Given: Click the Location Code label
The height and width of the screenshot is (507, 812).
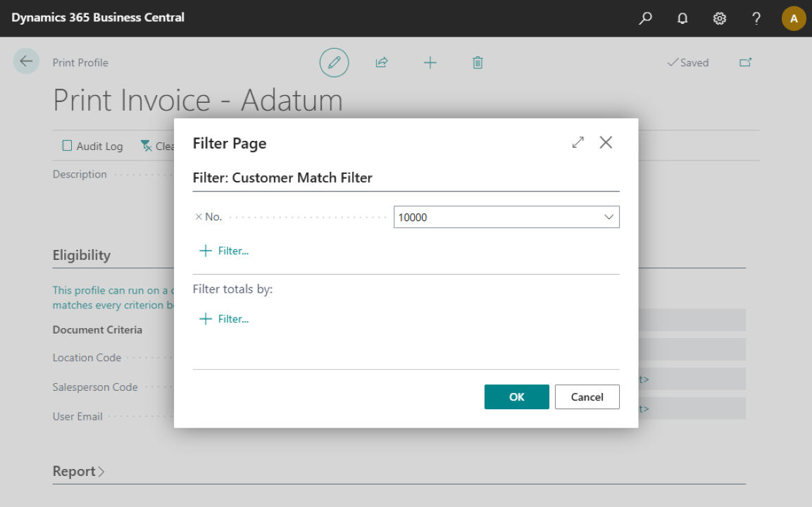Looking at the screenshot, I should [x=87, y=357].
